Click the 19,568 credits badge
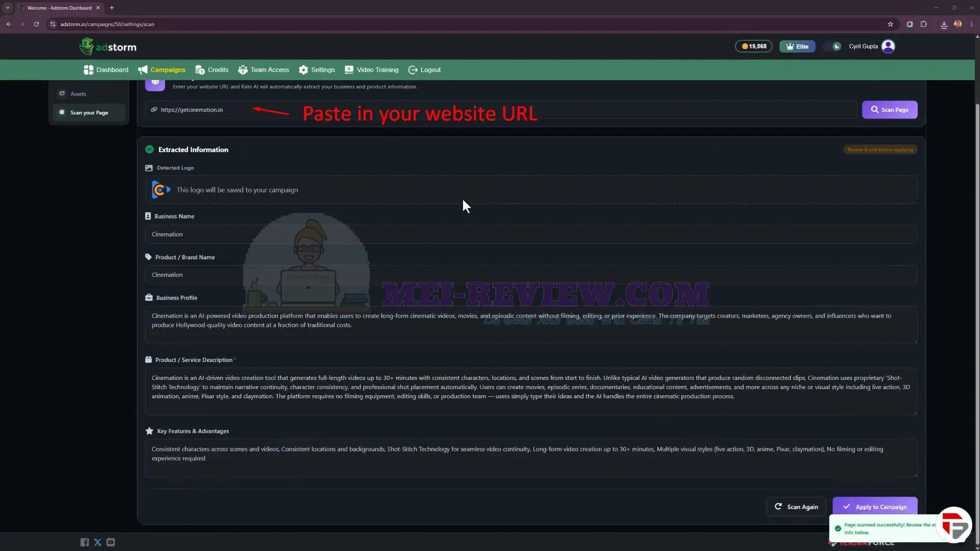Image resolution: width=980 pixels, height=551 pixels. click(x=754, y=46)
